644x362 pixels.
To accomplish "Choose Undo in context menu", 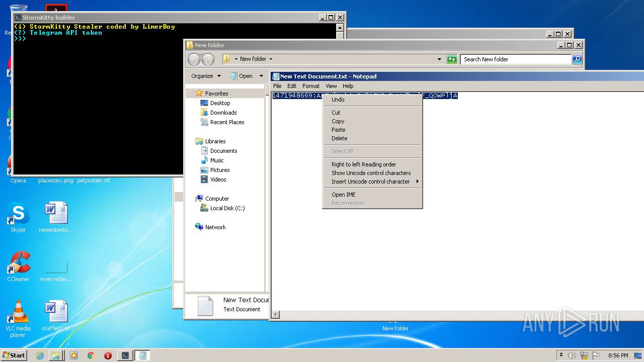I will tap(372, 100).
